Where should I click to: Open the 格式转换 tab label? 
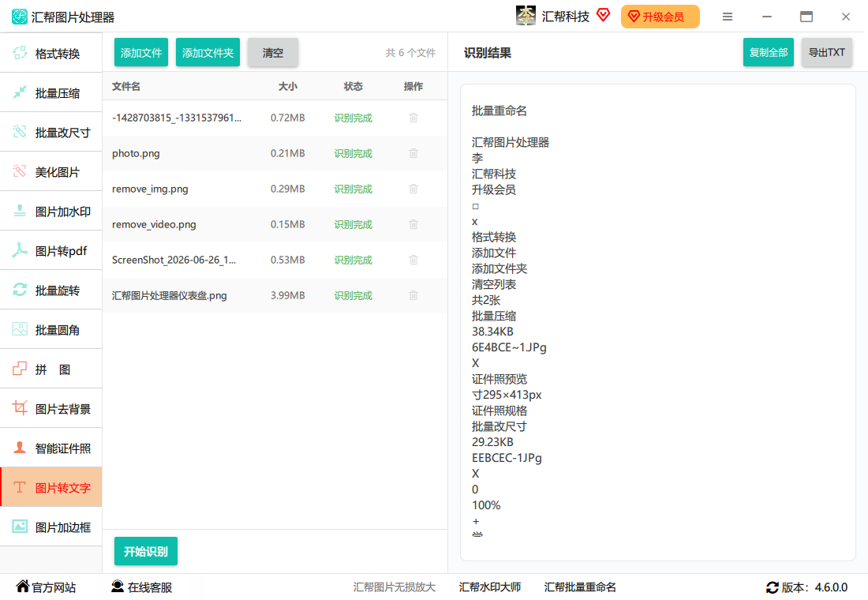(x=58, y=54)
